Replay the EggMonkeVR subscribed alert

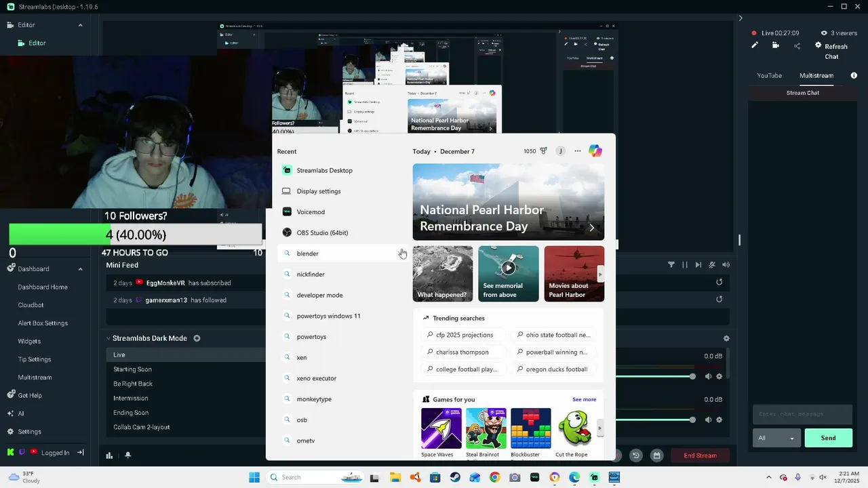click(719, 282)
